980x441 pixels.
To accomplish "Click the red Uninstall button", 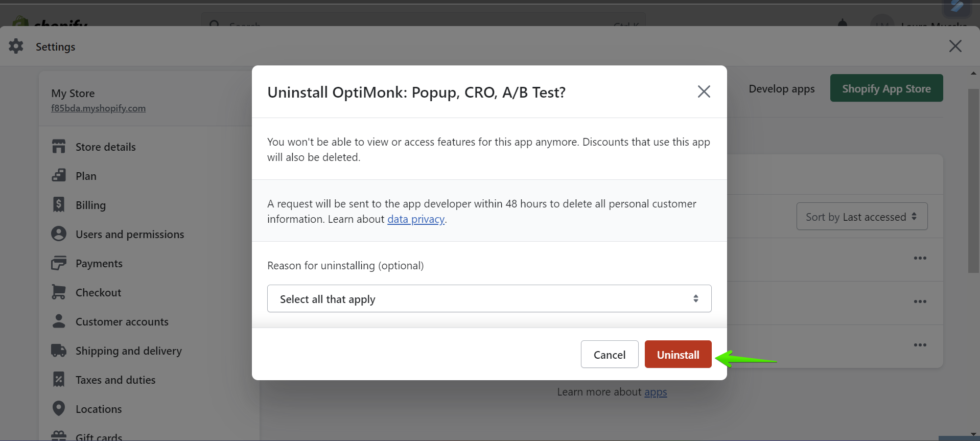I will (x=678, y=354).
